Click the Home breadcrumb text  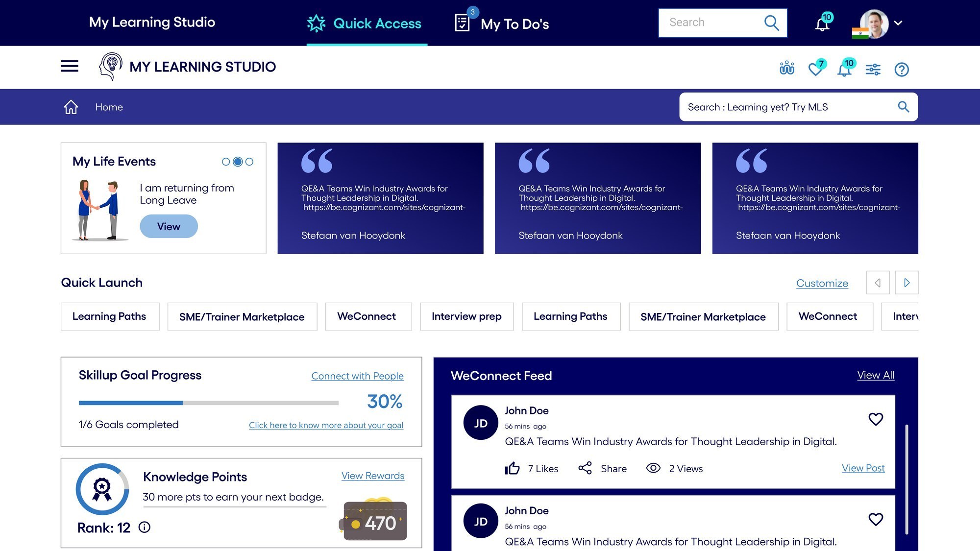point(109,107)
